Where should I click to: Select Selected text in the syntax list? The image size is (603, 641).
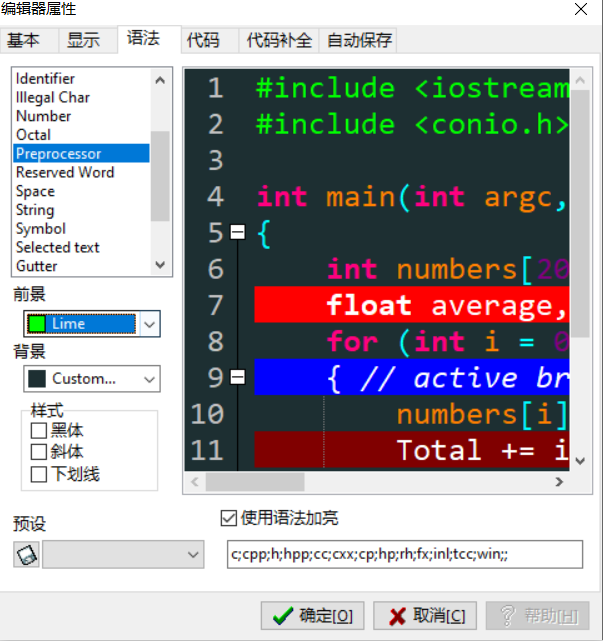click(81, 247)
